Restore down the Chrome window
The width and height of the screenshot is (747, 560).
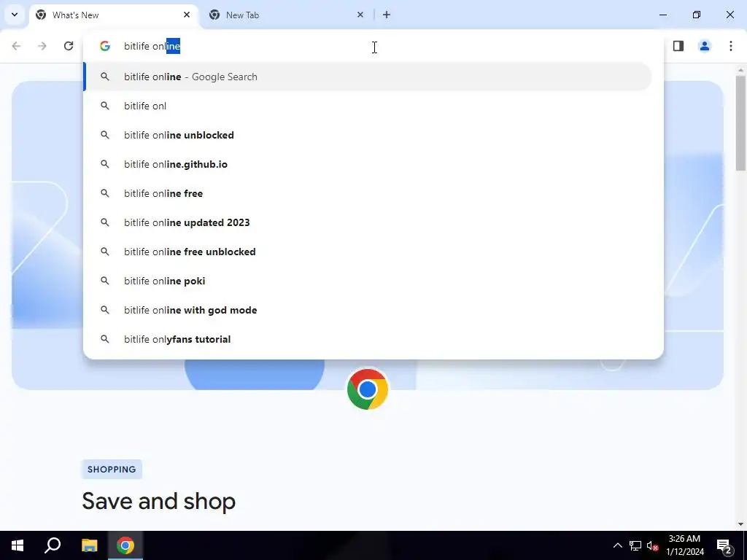click(697, 15)
